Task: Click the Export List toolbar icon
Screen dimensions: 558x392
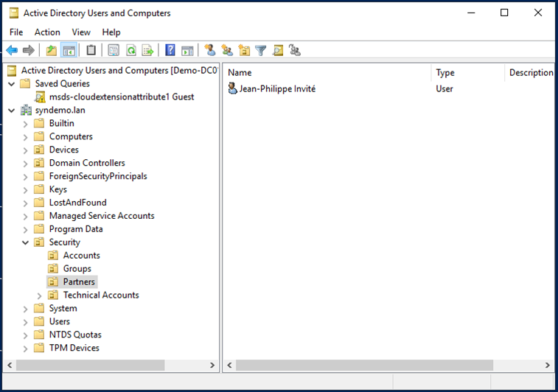Action: [147, 50]
